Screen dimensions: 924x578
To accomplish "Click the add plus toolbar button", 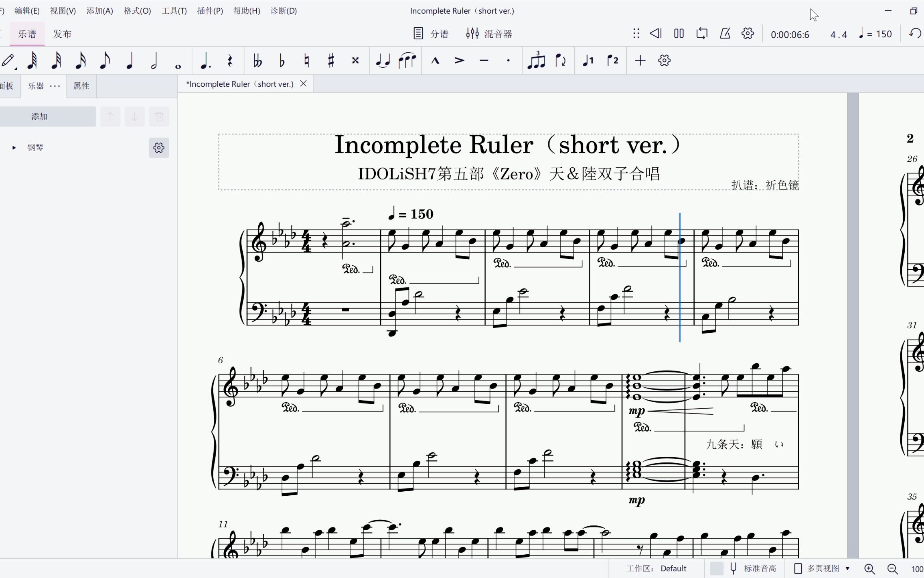I will pos(640,61).
